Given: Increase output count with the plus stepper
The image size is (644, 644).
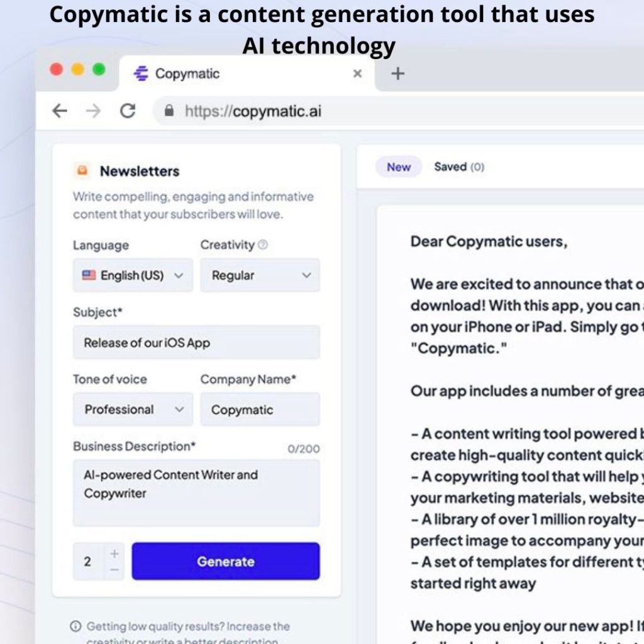Looking at the screenshot, I should (x=114, y=553).
